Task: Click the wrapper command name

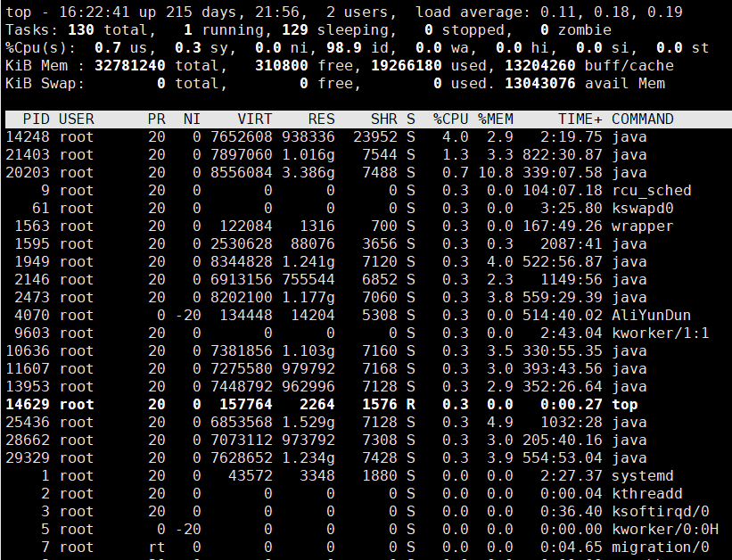Action: click(x=642, y=226)
